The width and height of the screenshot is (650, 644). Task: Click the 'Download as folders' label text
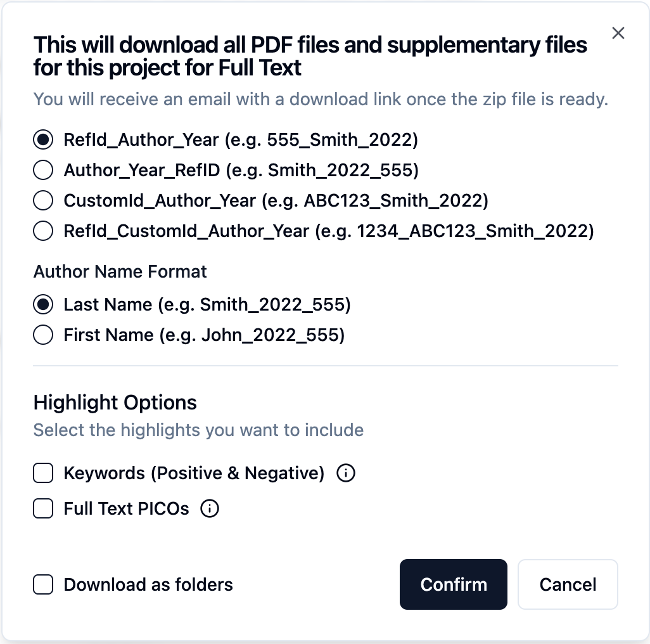click(x=148, y=584)
